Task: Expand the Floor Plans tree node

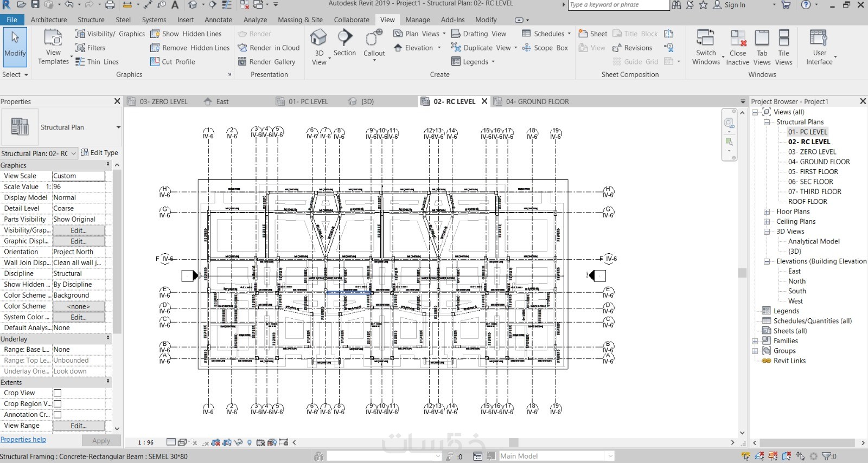Action: (767, 211)
